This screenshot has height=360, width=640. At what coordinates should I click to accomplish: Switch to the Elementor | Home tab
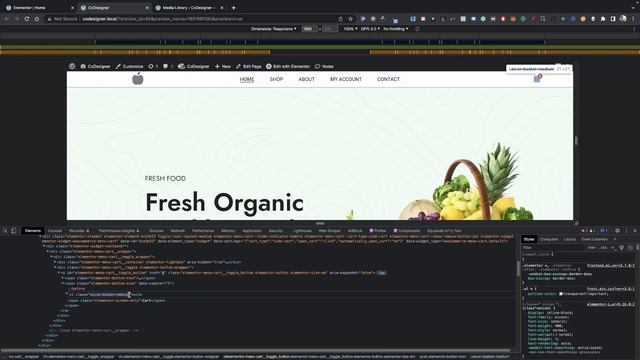[39, 7]
